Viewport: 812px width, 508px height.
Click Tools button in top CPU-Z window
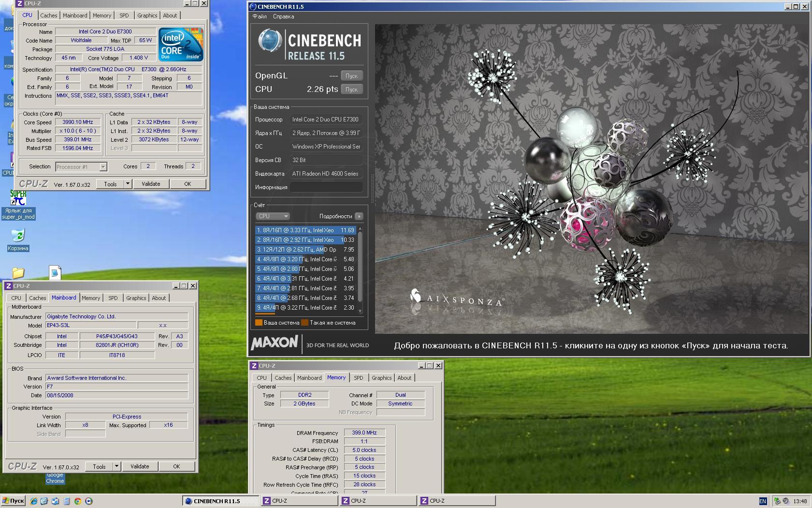110,184
